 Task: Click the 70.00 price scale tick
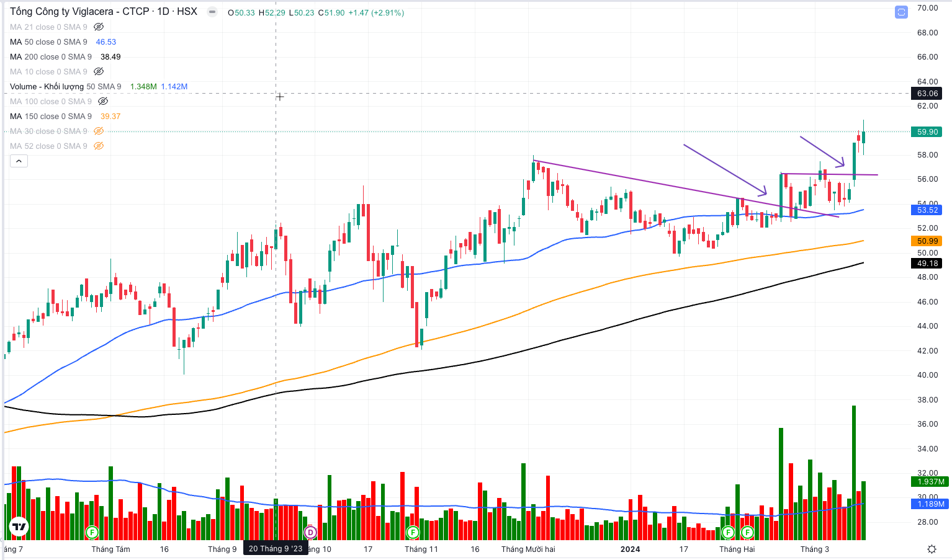[927, 8]
